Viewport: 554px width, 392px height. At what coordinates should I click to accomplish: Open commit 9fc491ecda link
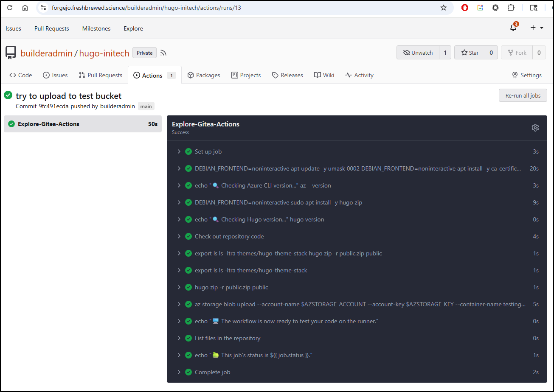53,106
